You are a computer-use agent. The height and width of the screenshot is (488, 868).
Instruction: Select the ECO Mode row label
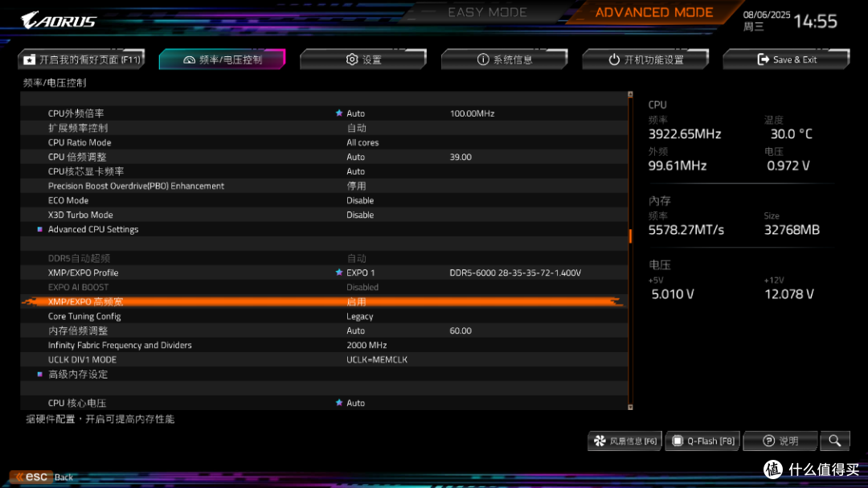68,200
